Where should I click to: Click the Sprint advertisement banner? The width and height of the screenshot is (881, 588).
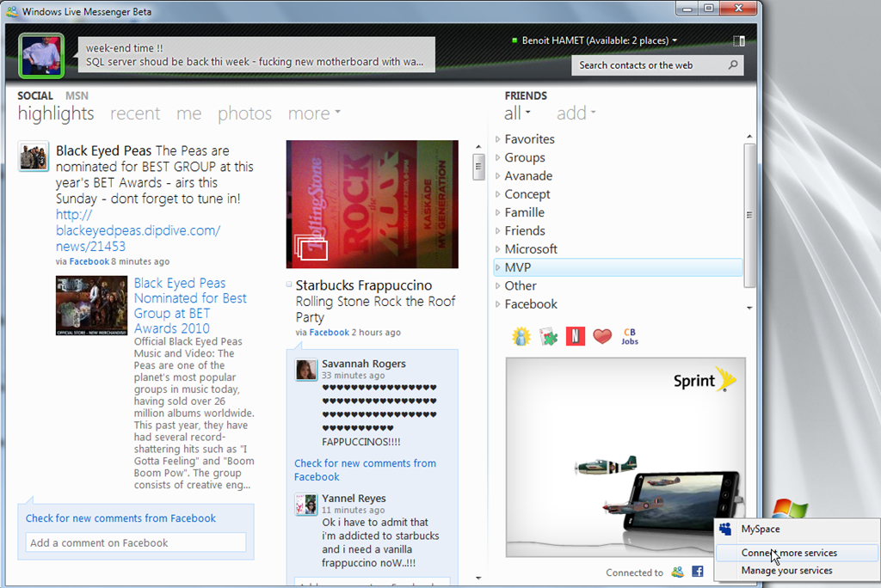[625, 457]
